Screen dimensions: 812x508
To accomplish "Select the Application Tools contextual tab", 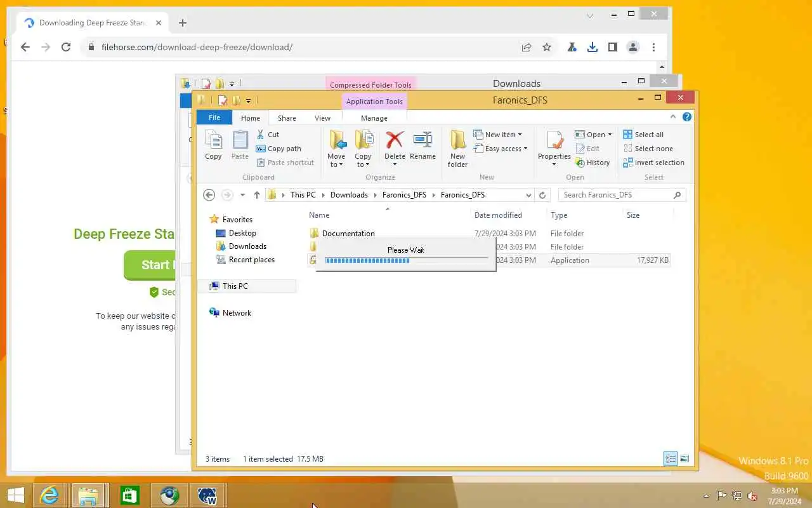I will (374, 102).
